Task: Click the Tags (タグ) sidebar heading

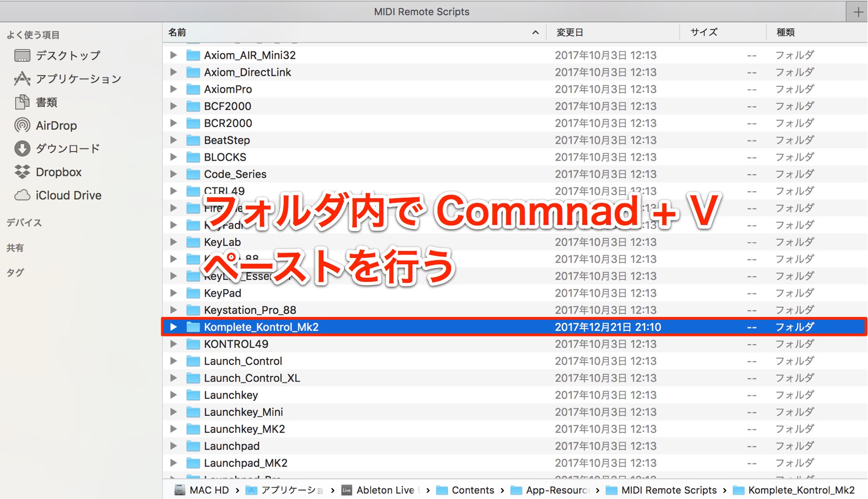Action: coord(15,273)
